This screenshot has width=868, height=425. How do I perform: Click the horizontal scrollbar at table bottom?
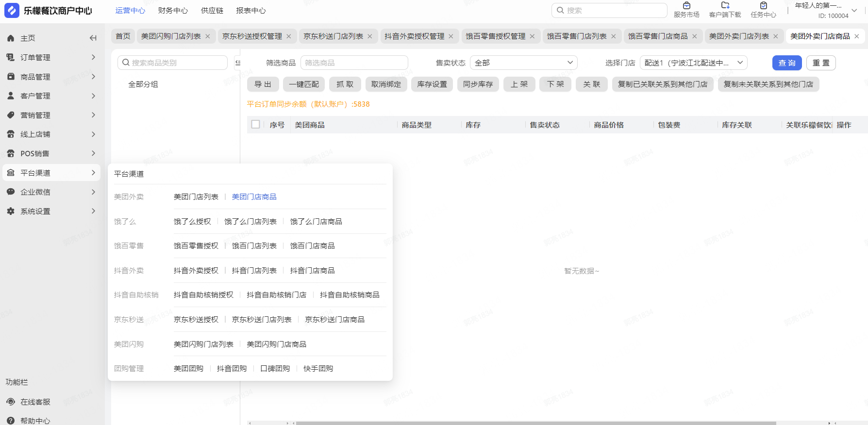coord(536,423)
